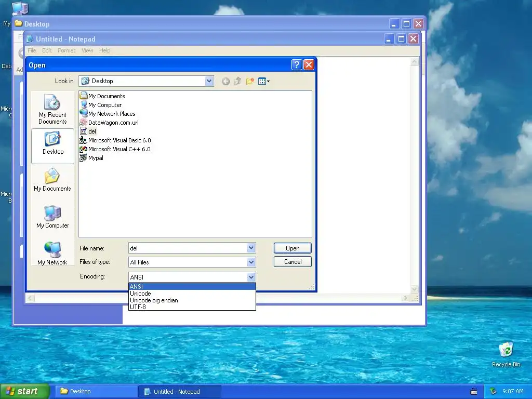Choose ANSI encoding option
Image resolution: width=532 pixels, height=399 pixels.
tap(192, 286)
